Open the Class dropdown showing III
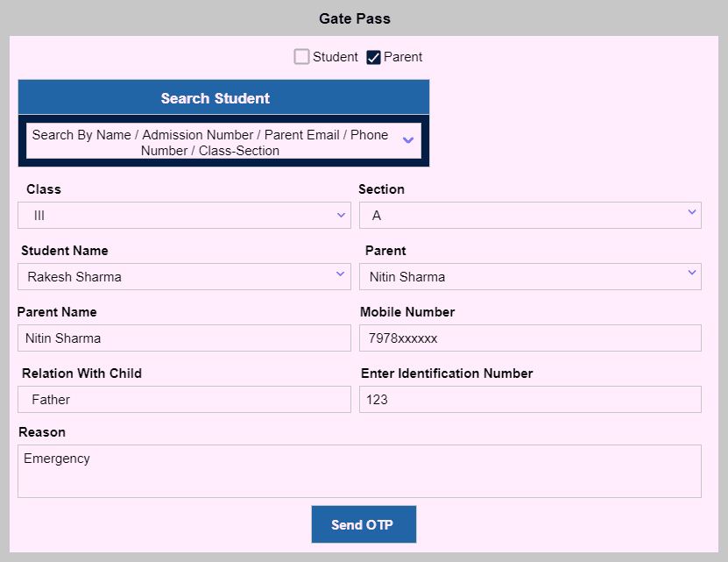The width and height of the screenshot is (728, 562). coord(184,215)
